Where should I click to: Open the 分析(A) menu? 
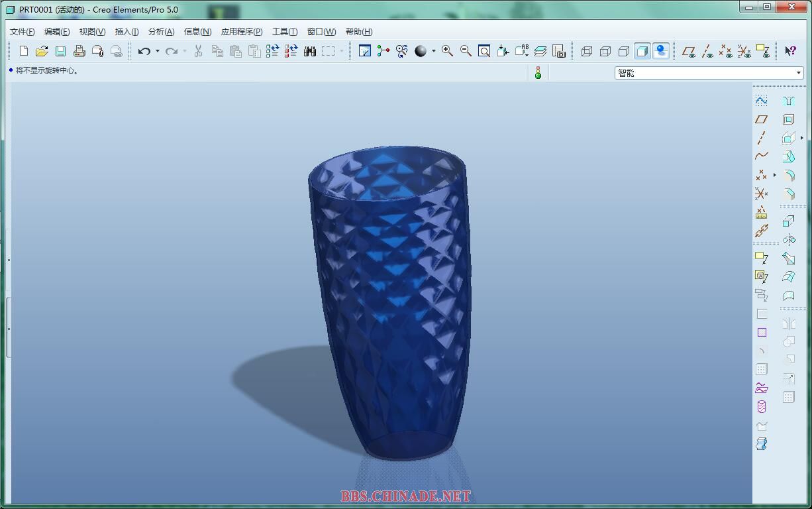pyautogui.click(x=161, y=31)
